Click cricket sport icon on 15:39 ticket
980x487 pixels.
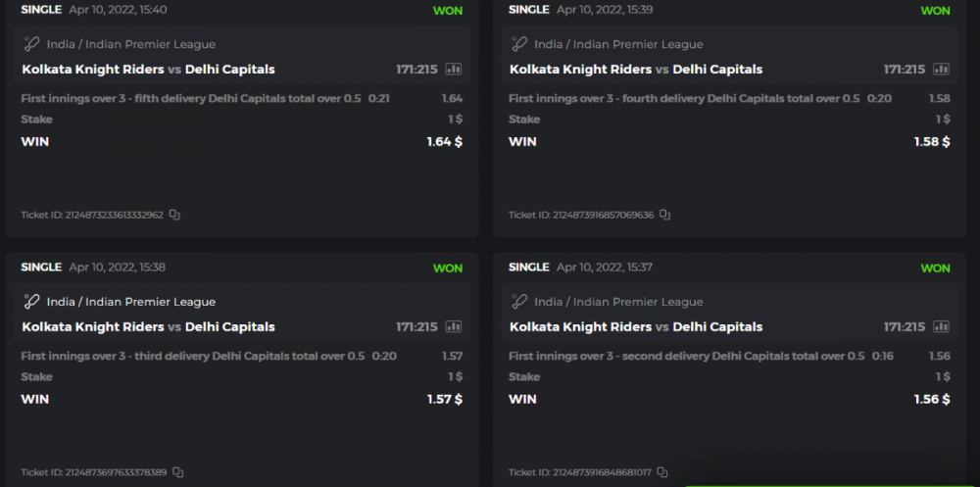coord(519,44)
